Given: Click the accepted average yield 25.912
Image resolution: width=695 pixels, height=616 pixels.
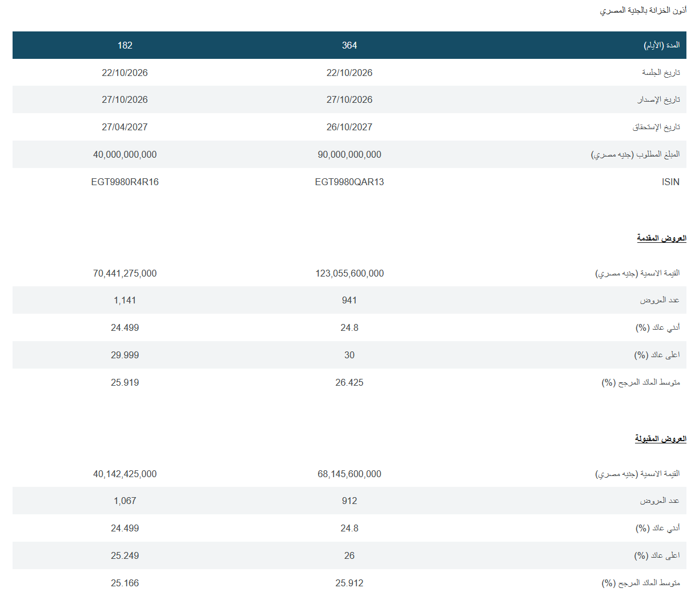Looking at the screenshot, I should (349, 583).
